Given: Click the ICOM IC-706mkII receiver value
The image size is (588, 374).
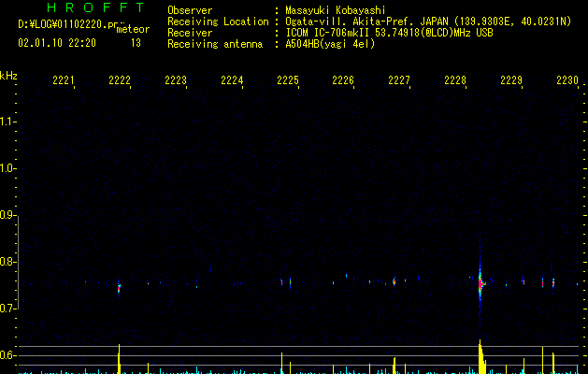Looking at the screenshot, I should click(389, 33).
